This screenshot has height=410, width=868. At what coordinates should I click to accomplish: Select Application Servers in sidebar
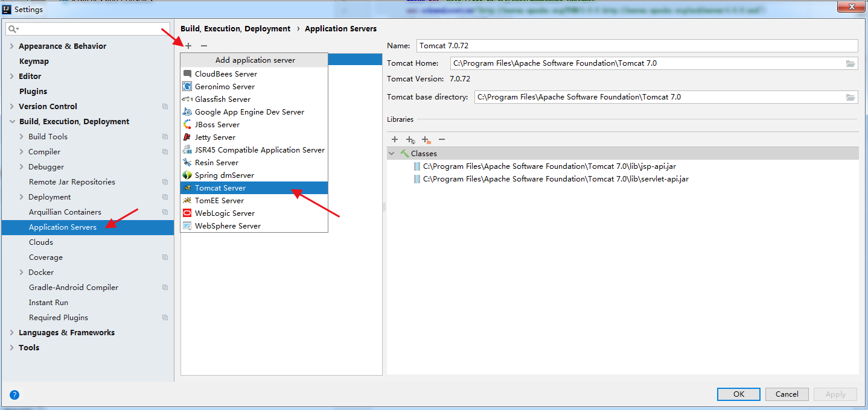(x=88, y=227)
